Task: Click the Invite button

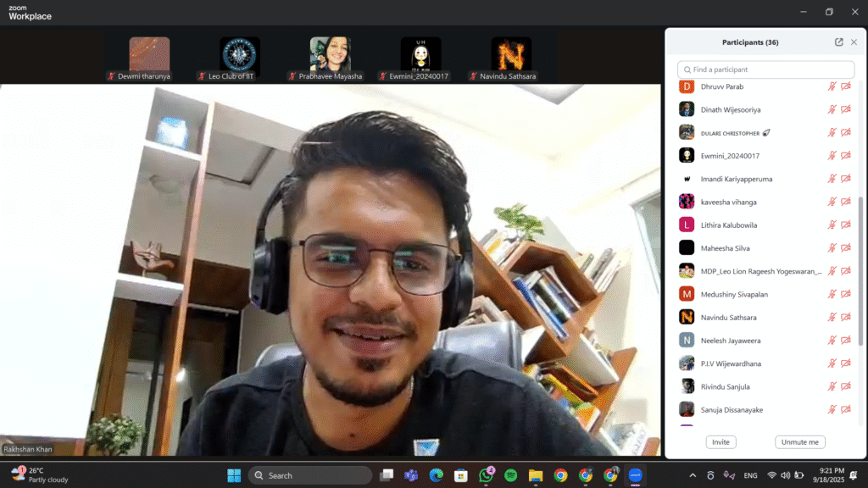Action: coord(721,442)
